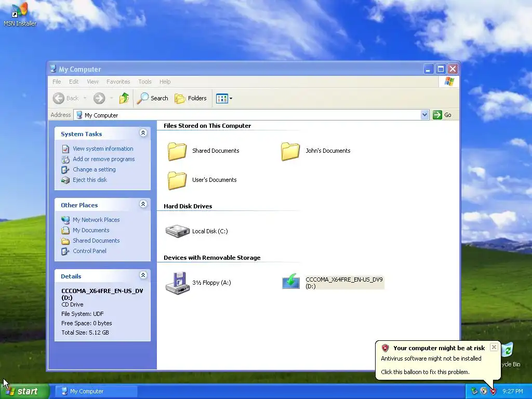Click the 'John's Documents' label text
This screenshot has width=532, height=399.
click(328, 151)
